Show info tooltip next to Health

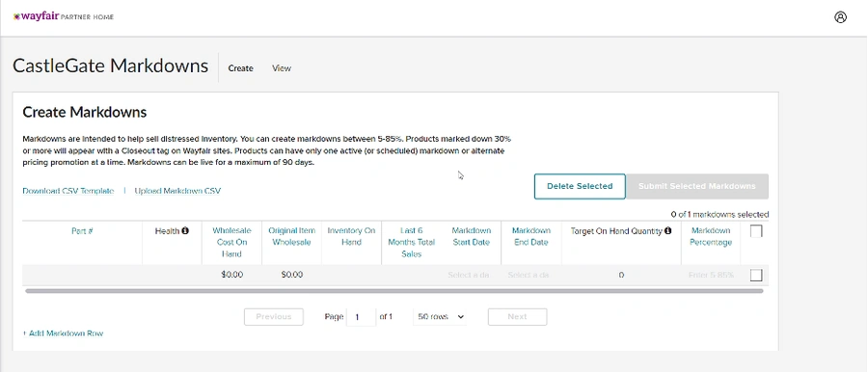[x=185, y=231]
